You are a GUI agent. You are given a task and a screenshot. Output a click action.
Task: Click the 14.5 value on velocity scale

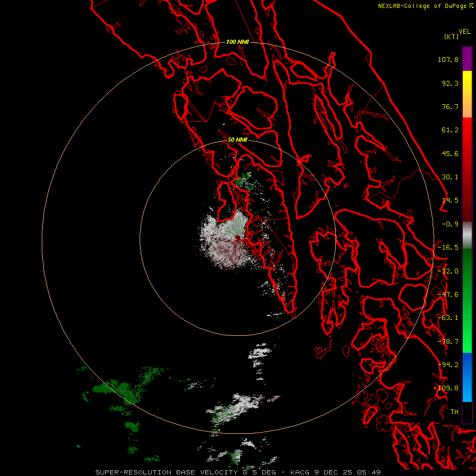(x=450, y=200)
